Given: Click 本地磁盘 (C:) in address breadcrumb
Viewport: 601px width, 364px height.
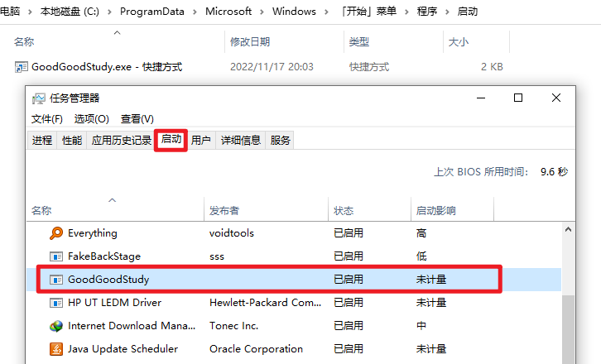Looking at the screenshot, I should 70,12.
